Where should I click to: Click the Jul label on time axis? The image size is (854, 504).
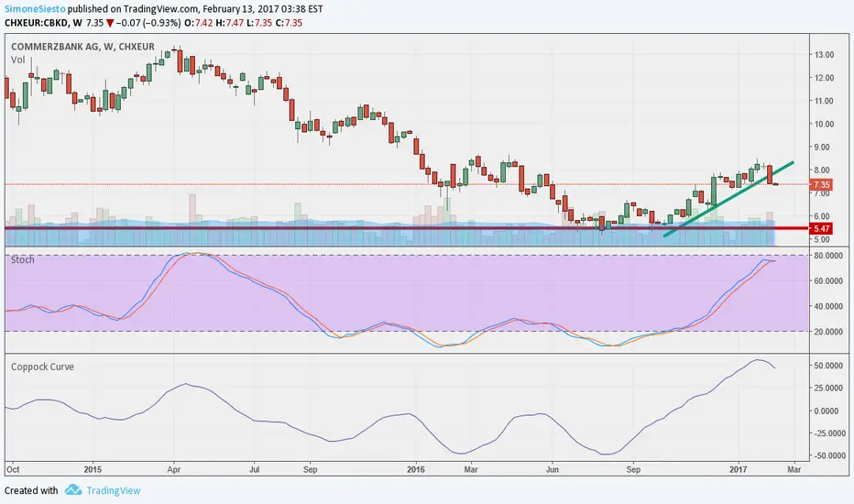(x=255, y=469)
